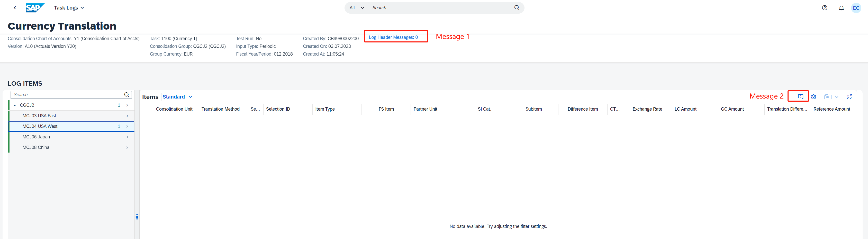868x239 pixels.
Task: Select the MCJ04 USA West row
Action: click(x=71, y=126)
